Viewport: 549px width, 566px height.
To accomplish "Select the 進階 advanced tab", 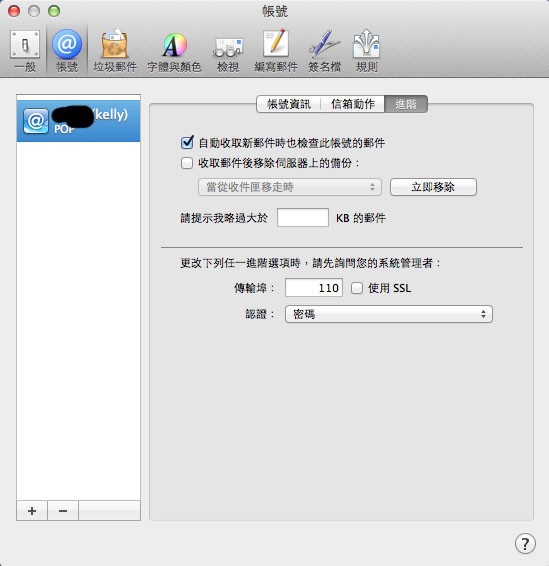I will point(406,104).
